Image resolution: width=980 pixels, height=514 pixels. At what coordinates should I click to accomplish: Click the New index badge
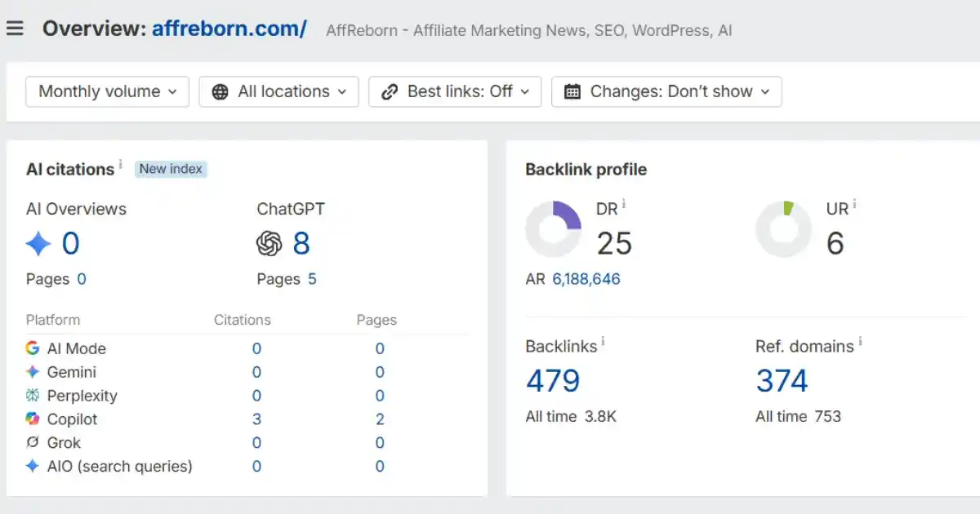(171, 169)
